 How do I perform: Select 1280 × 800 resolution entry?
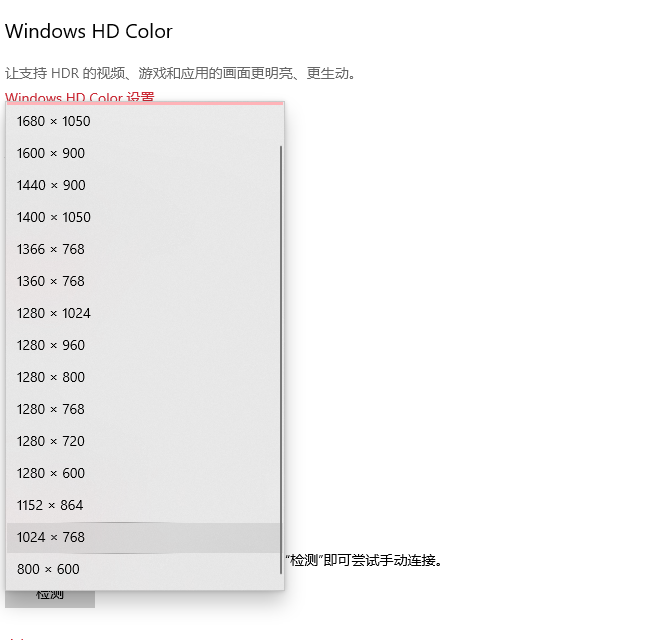click(x=143, y=378)
